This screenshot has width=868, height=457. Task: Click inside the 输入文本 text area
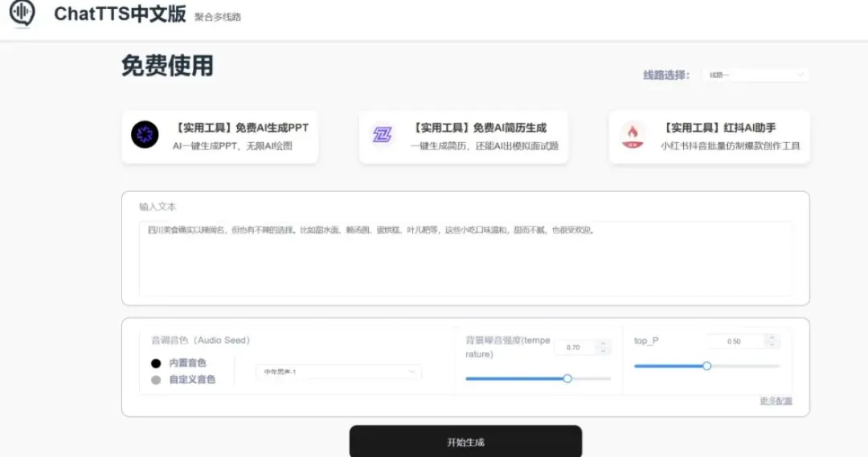pyautogui.click(x=465, y=259)
